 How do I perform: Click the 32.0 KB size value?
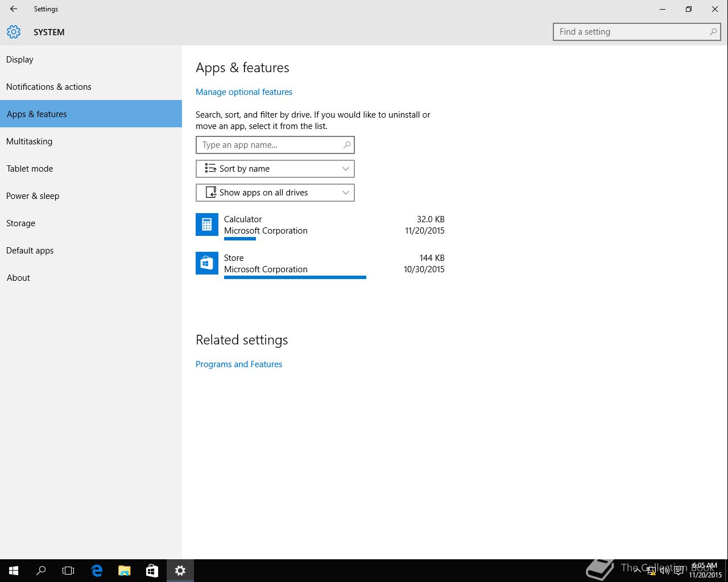point(431,219)
